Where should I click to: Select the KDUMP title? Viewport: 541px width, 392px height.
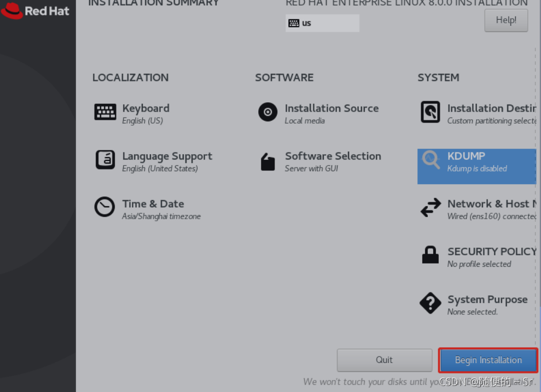[x=466, y=156]
